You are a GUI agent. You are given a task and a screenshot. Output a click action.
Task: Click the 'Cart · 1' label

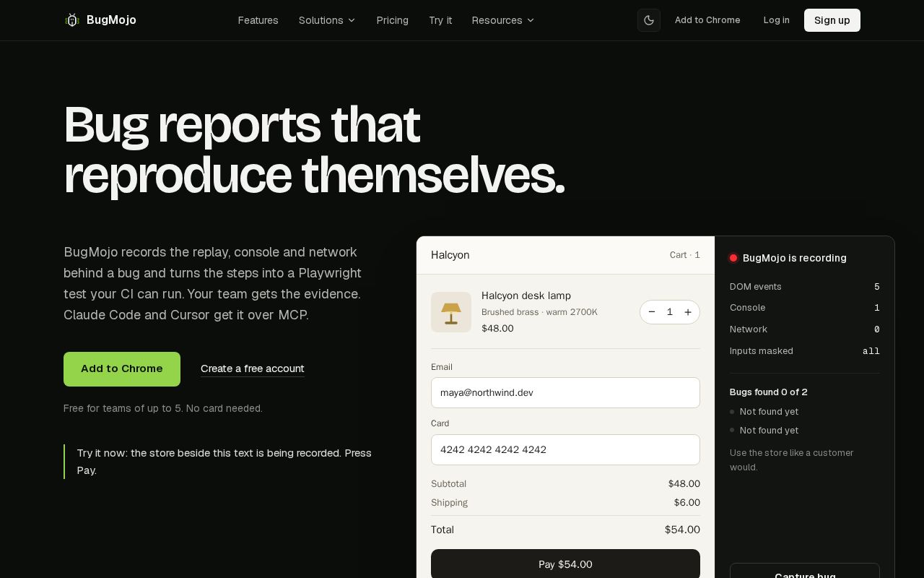[685, 255]
